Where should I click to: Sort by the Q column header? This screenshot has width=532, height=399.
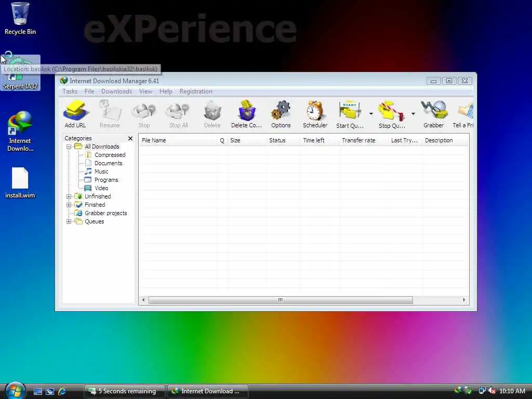pyautogui.click(x=222, y=140)
